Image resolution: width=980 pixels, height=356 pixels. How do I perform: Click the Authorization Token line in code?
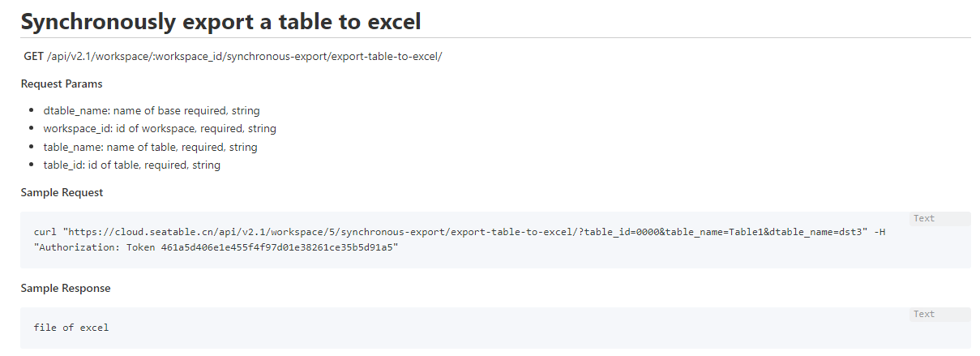[216, 247]
